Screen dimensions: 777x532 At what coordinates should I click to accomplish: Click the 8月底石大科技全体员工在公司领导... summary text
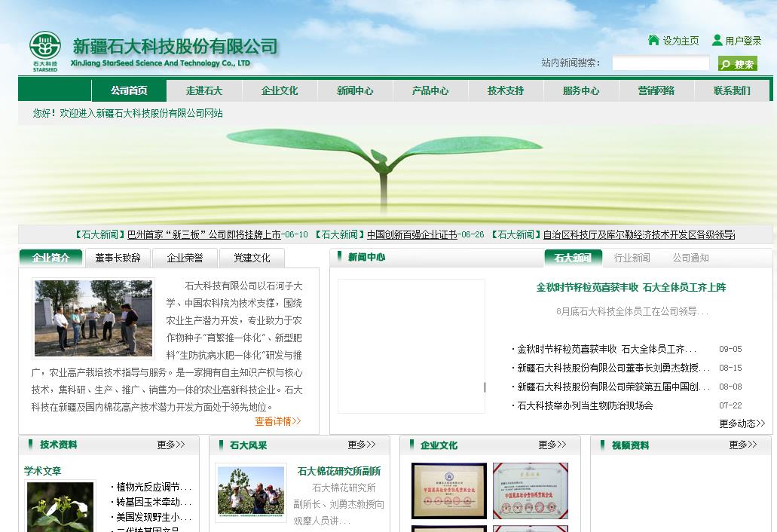point(632,311)
